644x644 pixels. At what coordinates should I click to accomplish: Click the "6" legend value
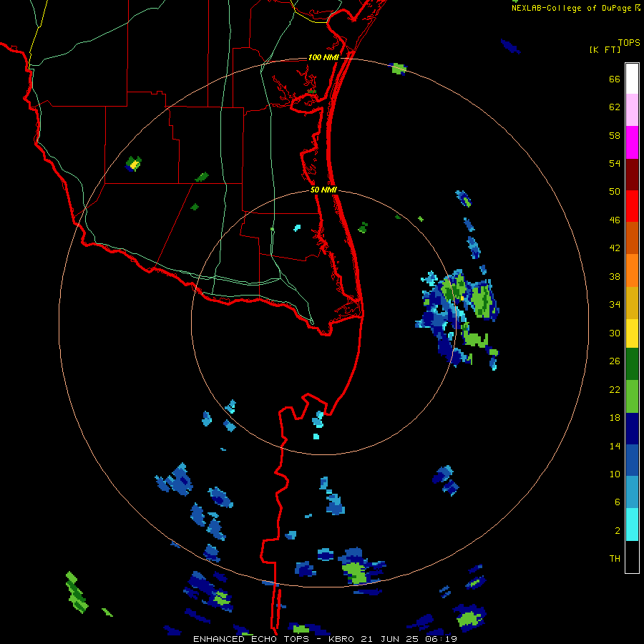618,502
